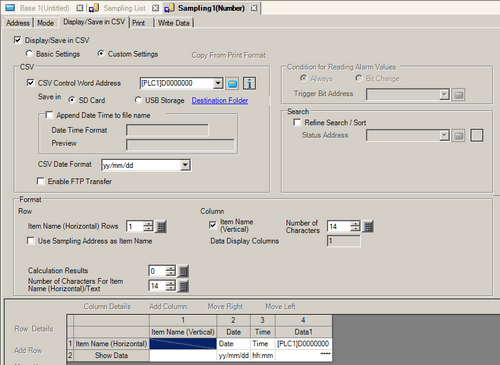500x365 pixels.
Task: Open keypad icon for Number of Characters For Item Name
Action: [183, 286]
